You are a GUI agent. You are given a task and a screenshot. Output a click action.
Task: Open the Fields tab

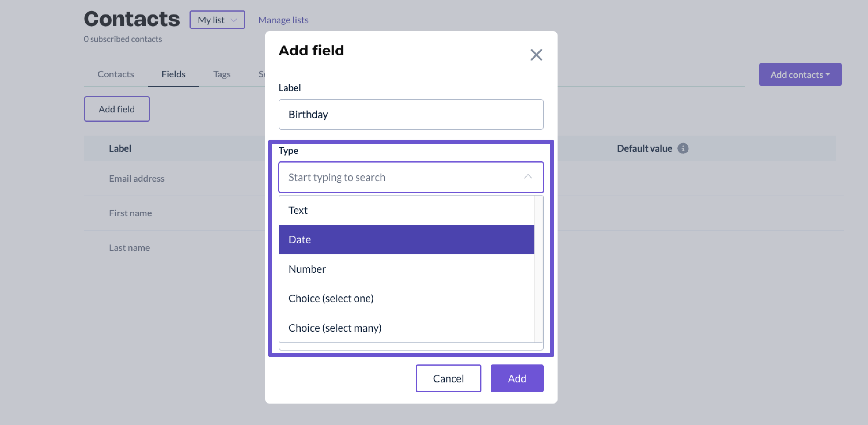pyautogui.click(x=173, y=74)
